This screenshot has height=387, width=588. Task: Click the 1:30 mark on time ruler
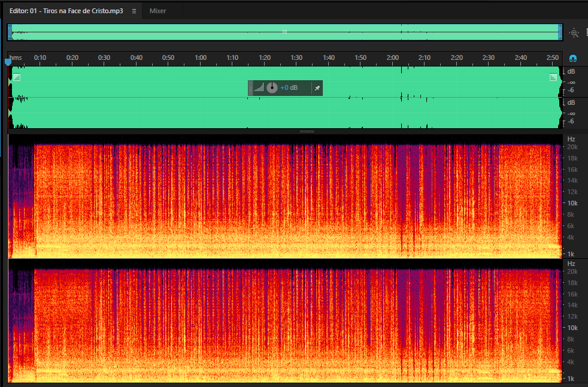pos(296,58)
